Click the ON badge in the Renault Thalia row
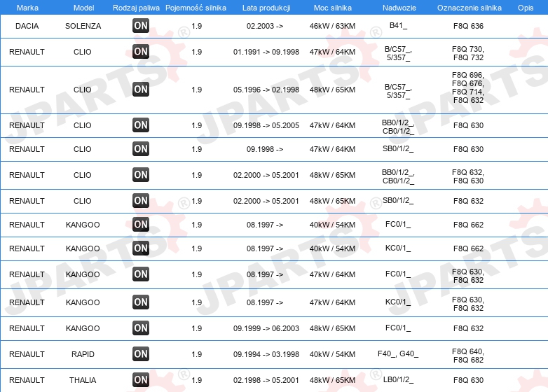This screenshot has width=548, height=392. point(141,380)
